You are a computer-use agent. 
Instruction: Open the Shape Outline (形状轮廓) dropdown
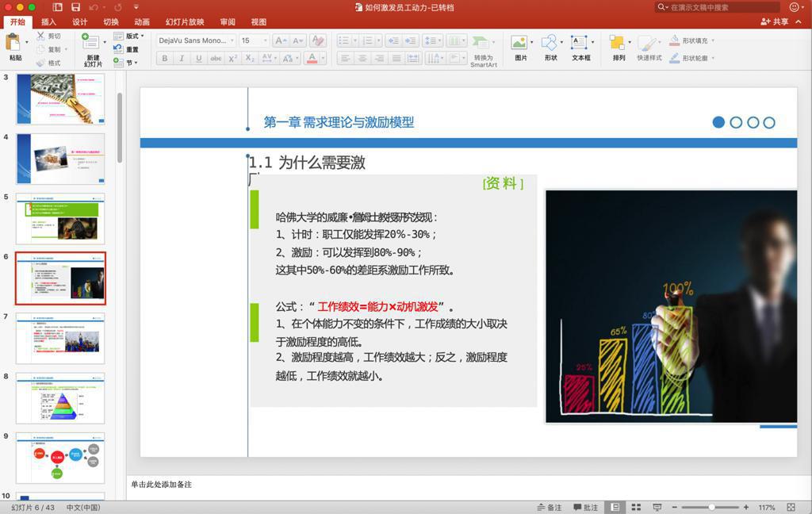713,58
